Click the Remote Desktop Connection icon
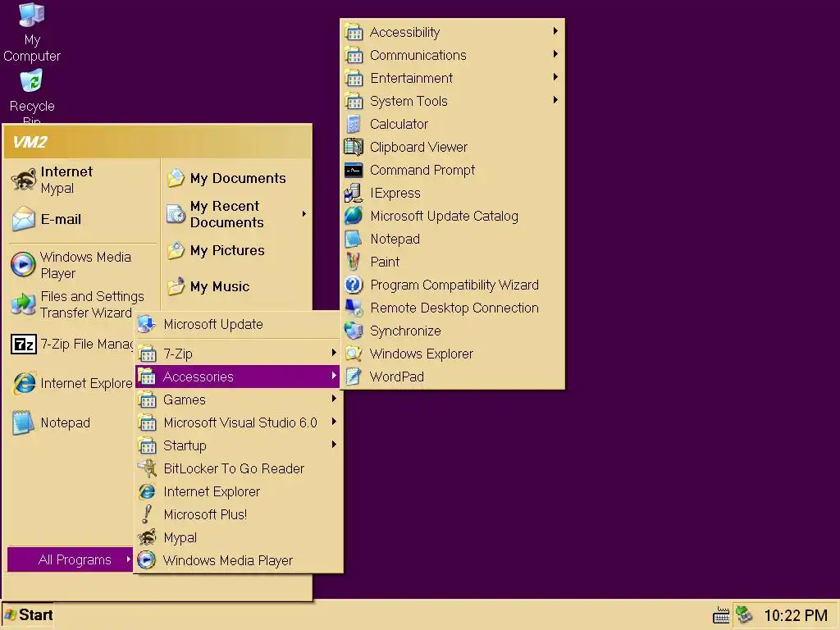The image size is (840, 630). (x=354, y=308)
